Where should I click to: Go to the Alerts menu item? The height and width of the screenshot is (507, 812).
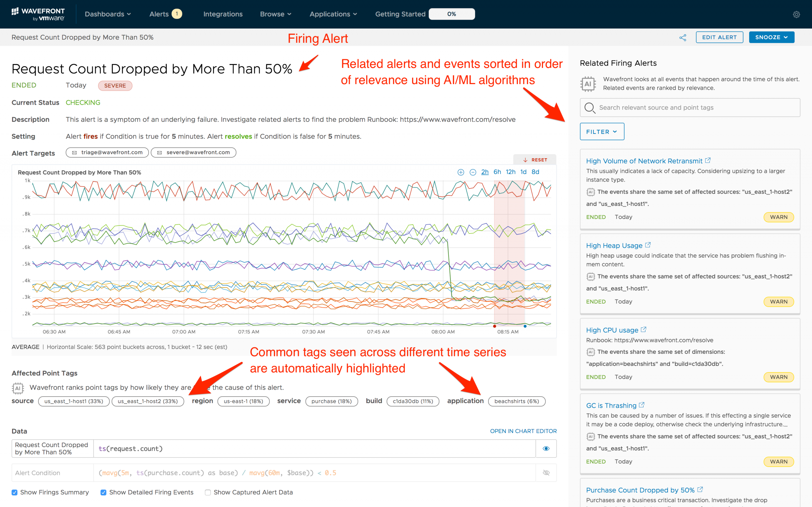[159, 14]
